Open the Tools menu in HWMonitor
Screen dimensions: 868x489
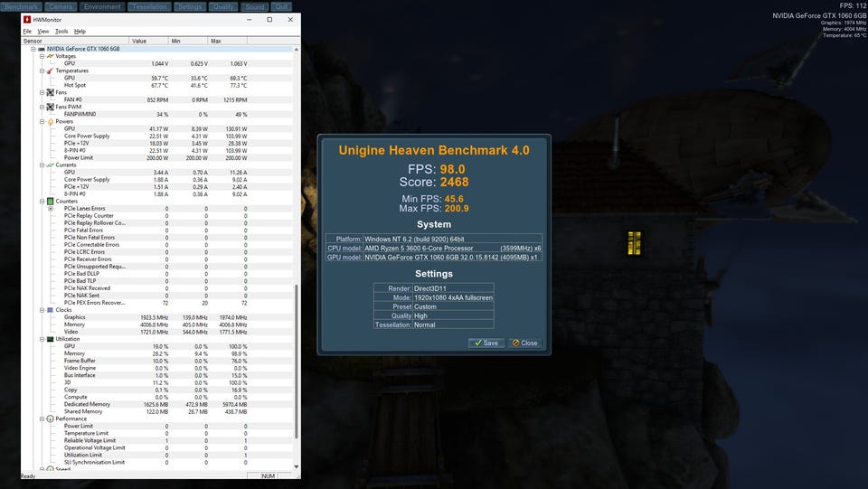[61, 32]
